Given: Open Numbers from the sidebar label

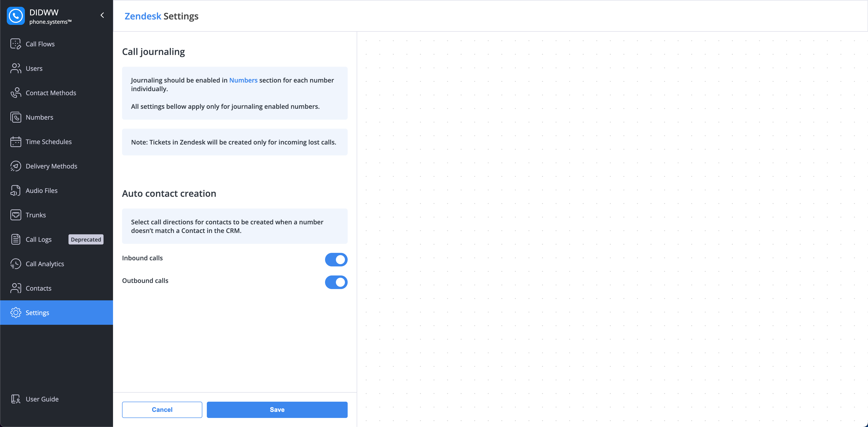Looking at the screenshot, I should click(39, 117).
